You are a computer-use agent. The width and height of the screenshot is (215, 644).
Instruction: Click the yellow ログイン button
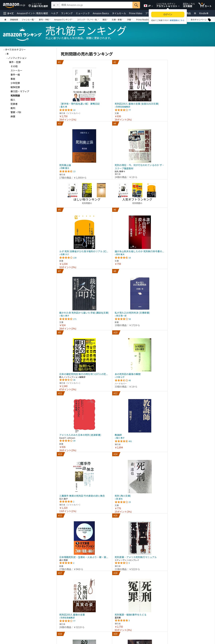click(168, 14)
